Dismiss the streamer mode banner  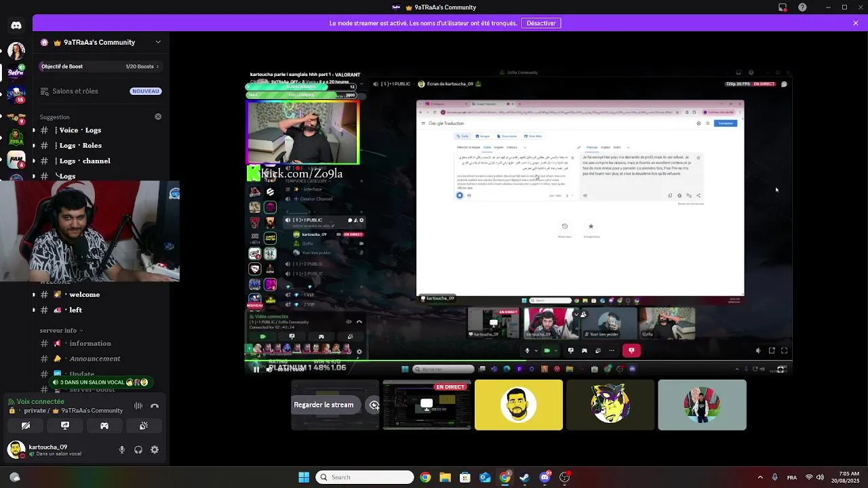pos(856,23)
